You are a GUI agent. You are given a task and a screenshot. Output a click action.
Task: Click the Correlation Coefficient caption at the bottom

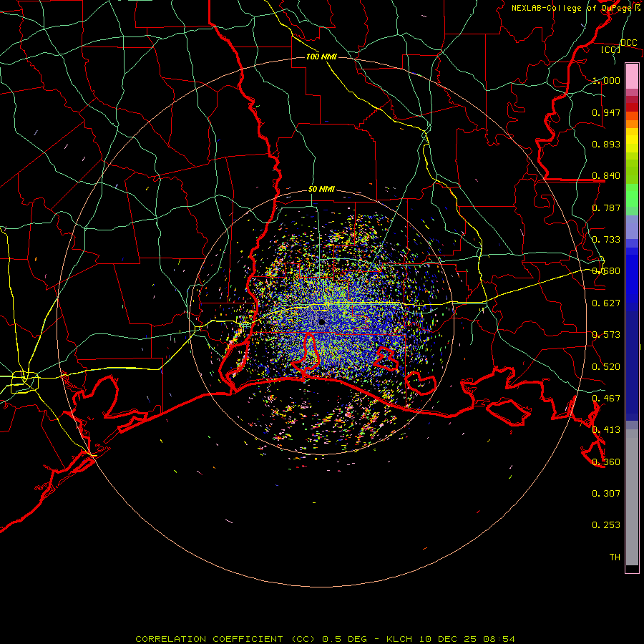pyautogui.click(x=325, y=639)
